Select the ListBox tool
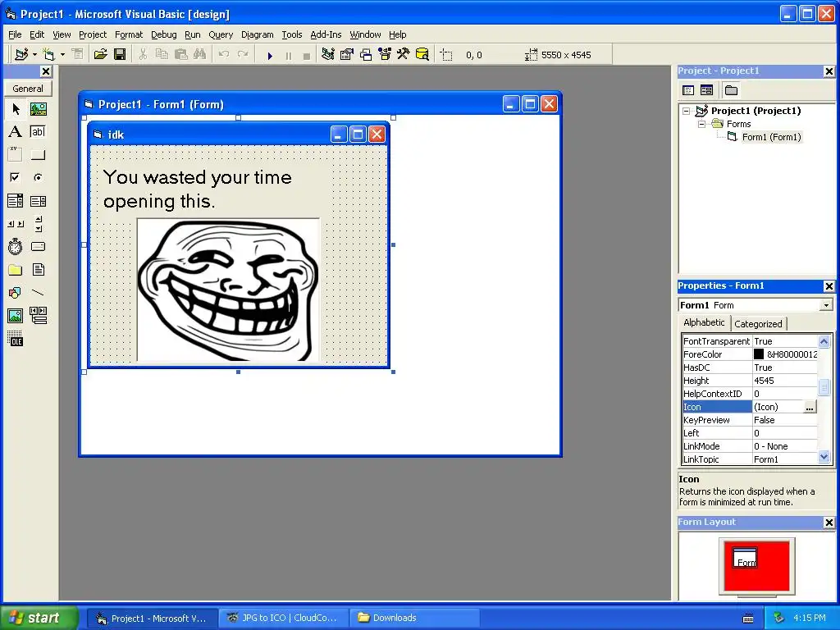The height and width of the screenshot is (630, 840). tap(38, 201)
